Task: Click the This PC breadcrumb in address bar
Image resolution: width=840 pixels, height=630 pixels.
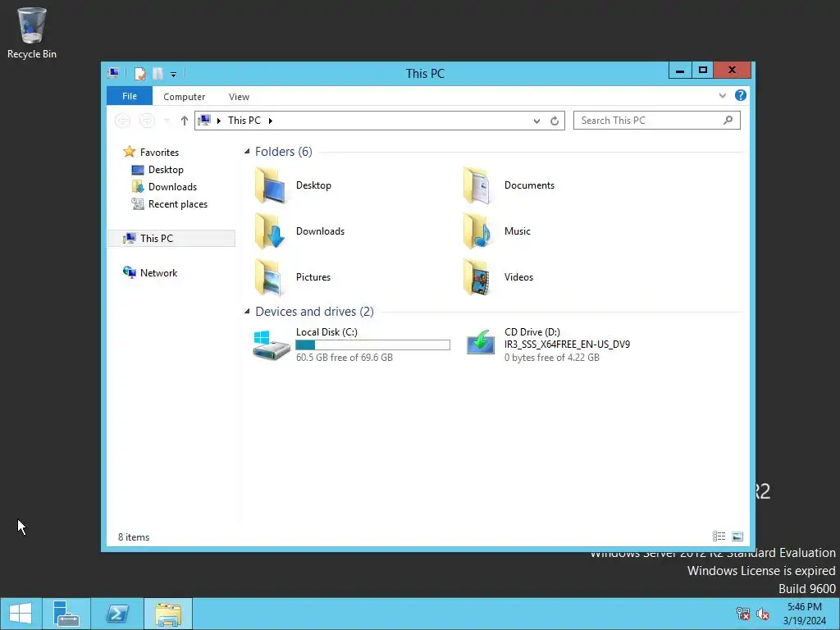Action: (244, 121)
